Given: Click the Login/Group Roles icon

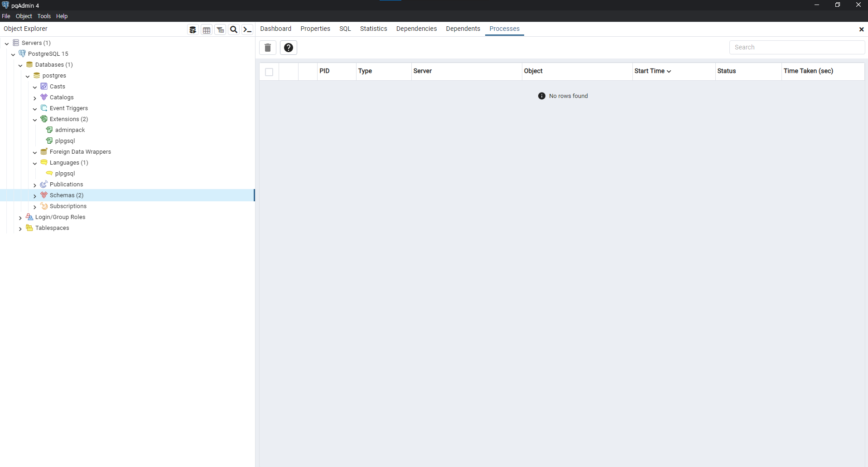Looking at the screenshot, I should 29,217.
